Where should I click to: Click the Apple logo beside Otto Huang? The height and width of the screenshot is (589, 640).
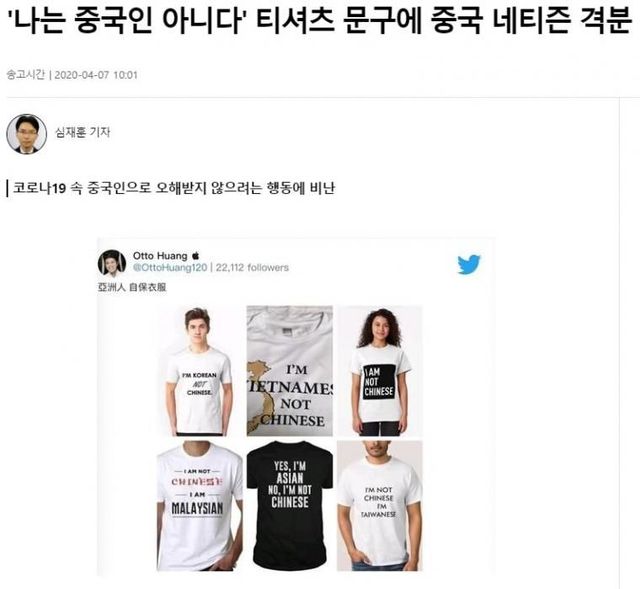tap(196, 256)
